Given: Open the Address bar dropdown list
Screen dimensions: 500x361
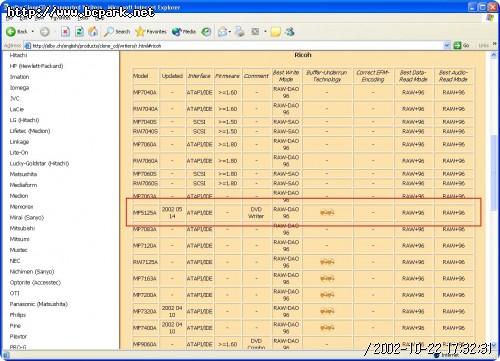Looking at the screenshot, I should [447, 46].
